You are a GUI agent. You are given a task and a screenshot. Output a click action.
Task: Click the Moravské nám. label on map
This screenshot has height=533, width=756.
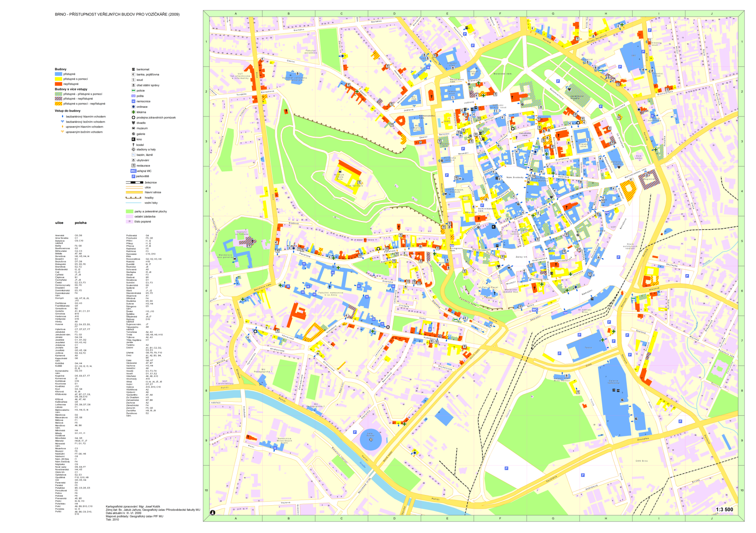click(502, 74)
